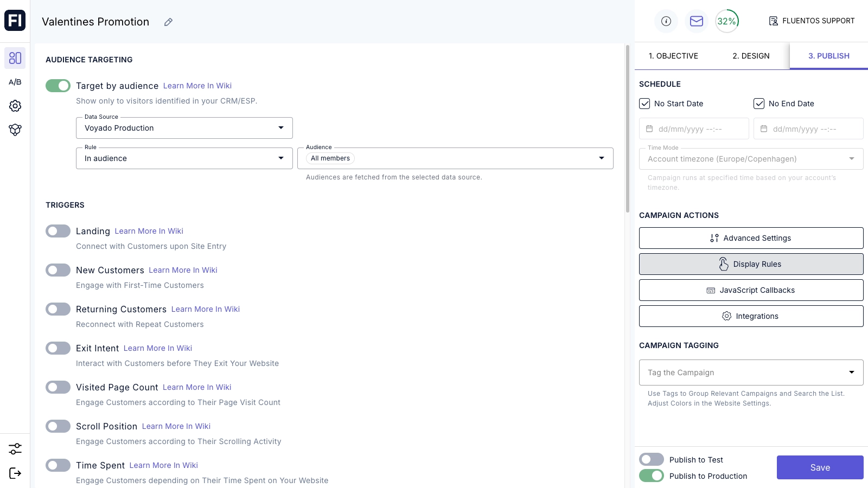Select the 3. Publish tab

pos(829,56)
